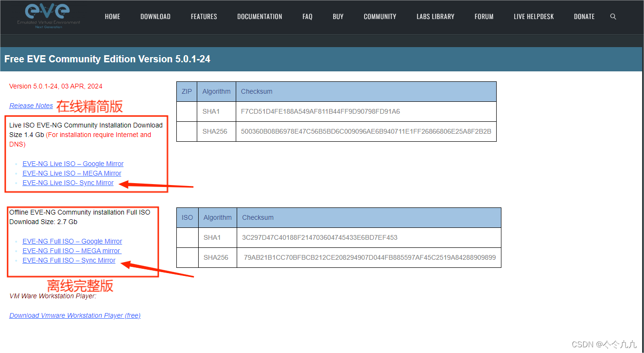Open the DOWNLOAD menu
This screenshot has height=353, width=644.
155,17
